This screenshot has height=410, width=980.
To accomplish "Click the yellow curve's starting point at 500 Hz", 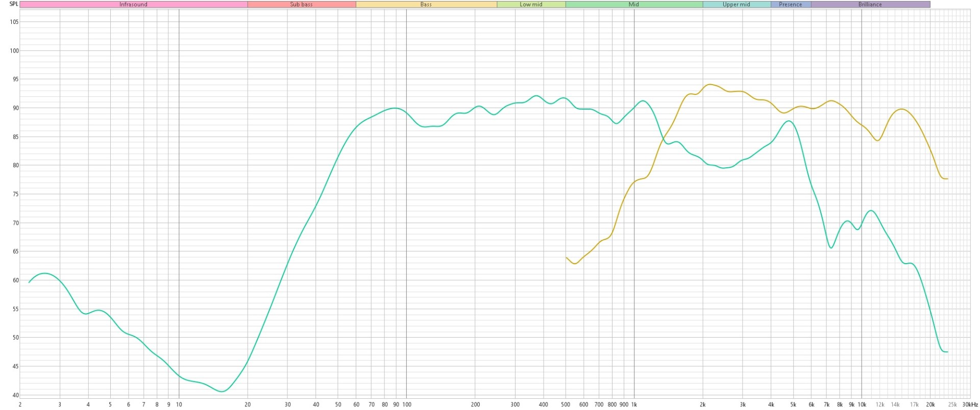I will click(x=567, y=258).
